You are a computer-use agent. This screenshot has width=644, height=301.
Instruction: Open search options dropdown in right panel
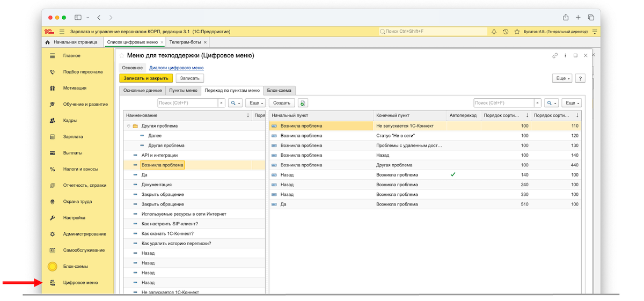coord(551,103)
